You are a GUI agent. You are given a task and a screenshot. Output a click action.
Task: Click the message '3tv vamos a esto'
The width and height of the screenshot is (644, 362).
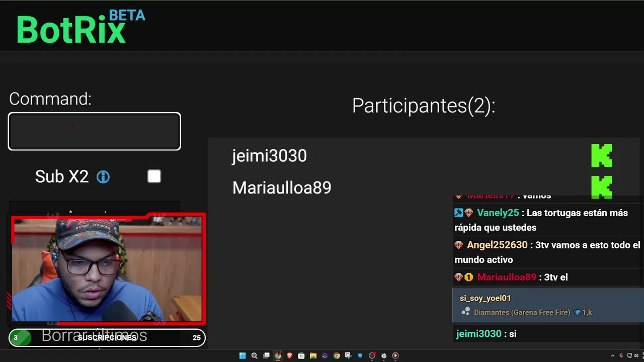pyautogui.click(x=547, y=252)
